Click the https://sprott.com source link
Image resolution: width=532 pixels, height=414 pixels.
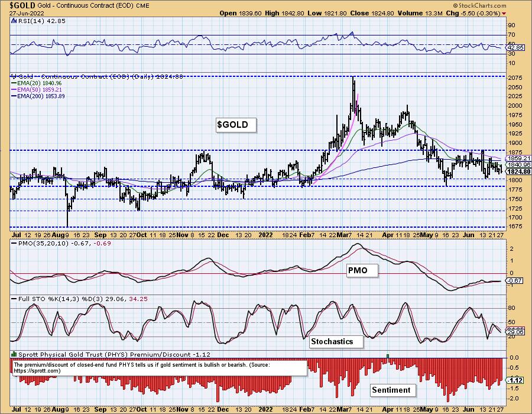point(37,371)
